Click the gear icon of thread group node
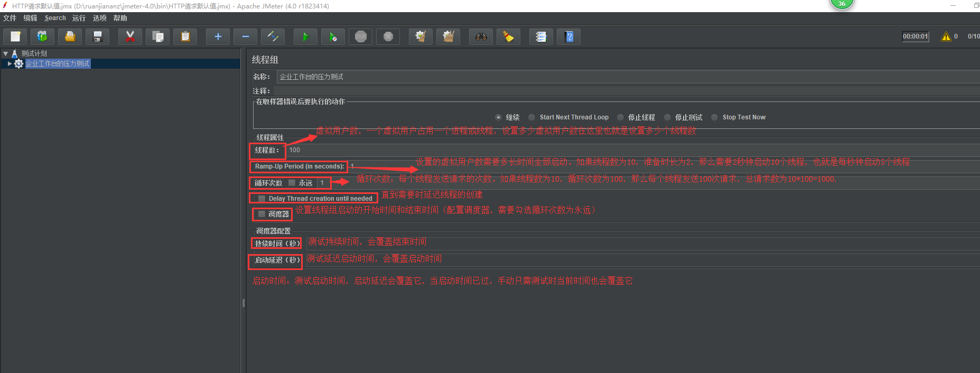The height and width of the screenshot is (373, 980). click(x=19, y=63)
